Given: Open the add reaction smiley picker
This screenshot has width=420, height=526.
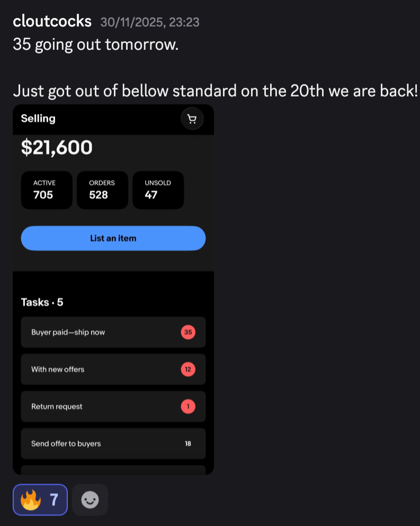Looking at the screenshot, I should click(x=90, y=500).
